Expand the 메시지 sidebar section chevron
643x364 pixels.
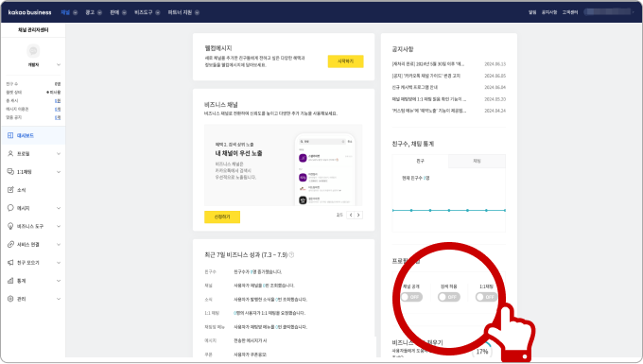(x=59, y=208)
